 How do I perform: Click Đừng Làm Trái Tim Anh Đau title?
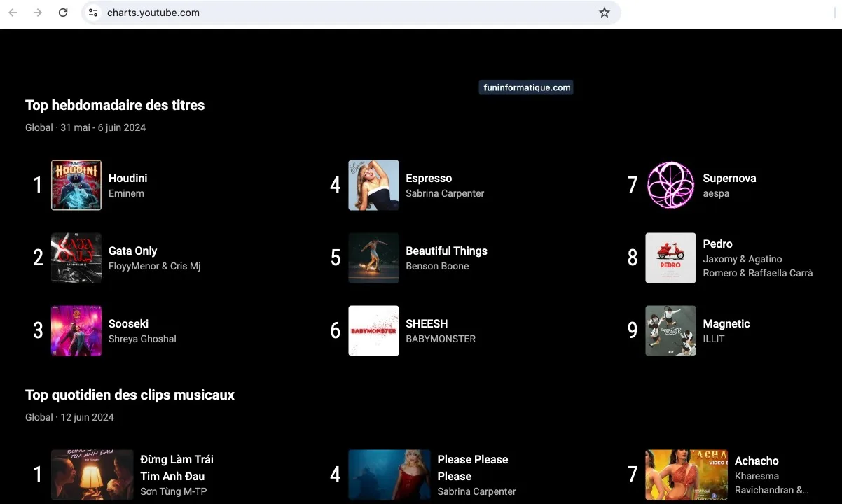point(177,468)
